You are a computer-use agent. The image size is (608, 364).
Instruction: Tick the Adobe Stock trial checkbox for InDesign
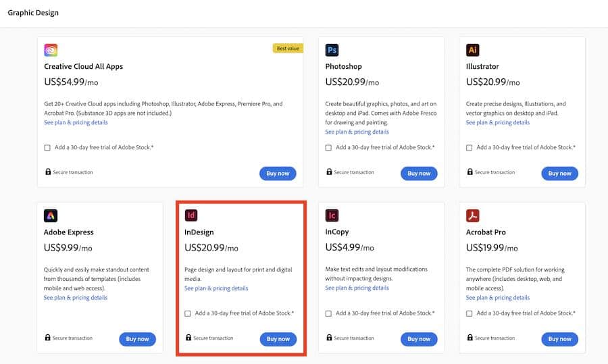tap(188, 313)
